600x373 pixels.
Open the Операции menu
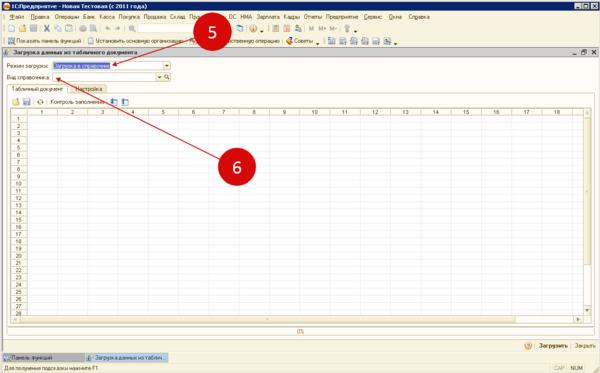pyautogui.click(x=67, y=17)
